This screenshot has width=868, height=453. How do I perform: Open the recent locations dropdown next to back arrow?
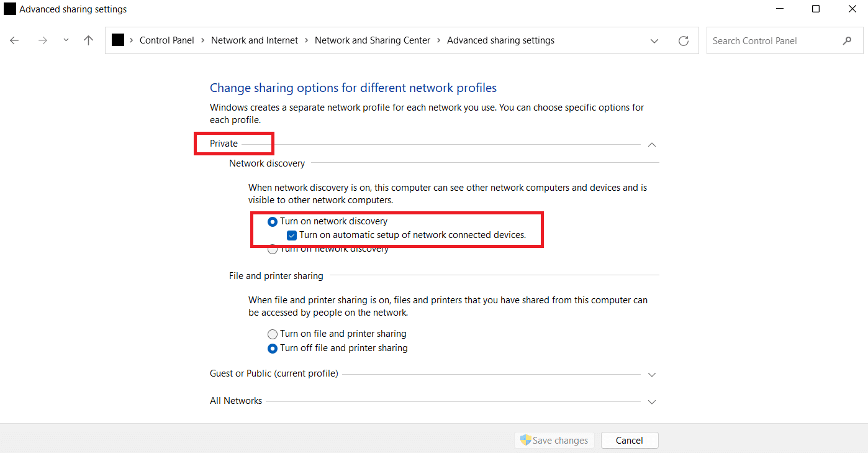[x=66, y=40]
